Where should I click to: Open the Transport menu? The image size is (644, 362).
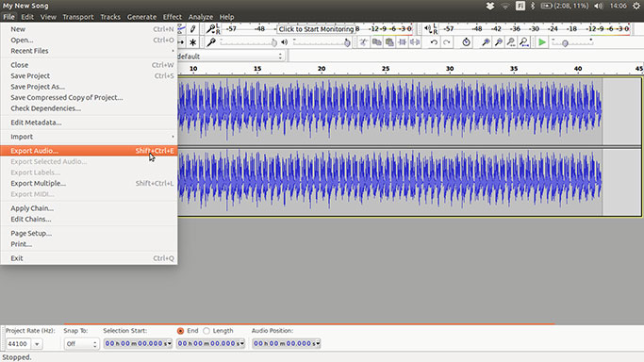(x=78, y=17)
